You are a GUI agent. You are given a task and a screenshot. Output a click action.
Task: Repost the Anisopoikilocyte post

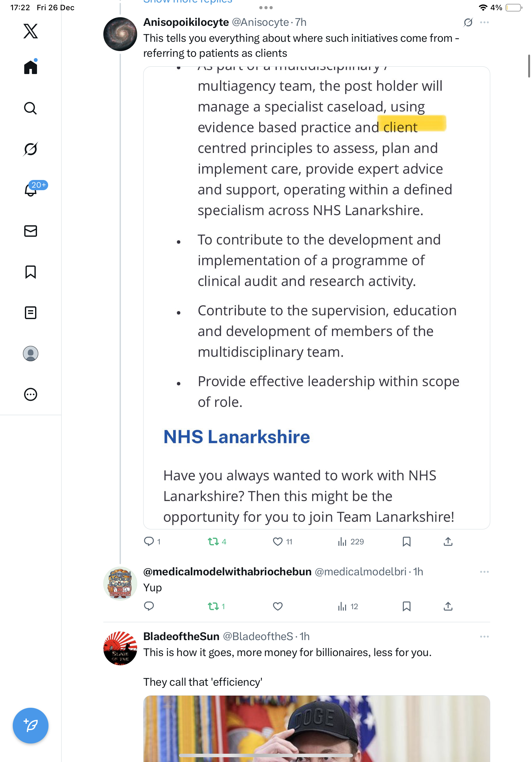pyautogui.click(x=213, y=542)
